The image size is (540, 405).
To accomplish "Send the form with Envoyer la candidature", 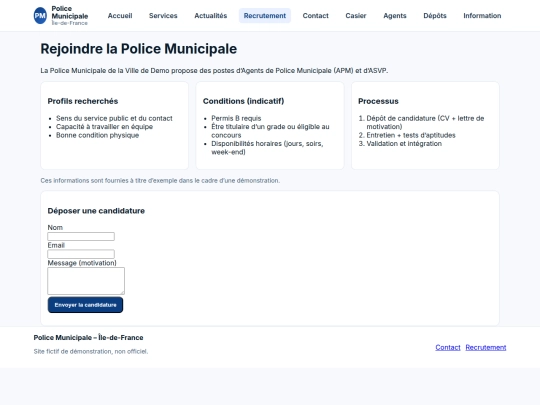I will pos(85,305).
